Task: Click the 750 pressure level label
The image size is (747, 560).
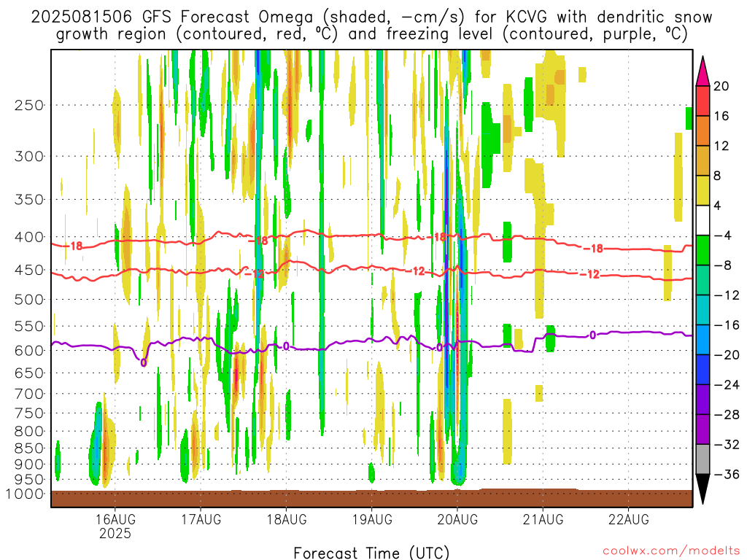Action: (29, 413)
